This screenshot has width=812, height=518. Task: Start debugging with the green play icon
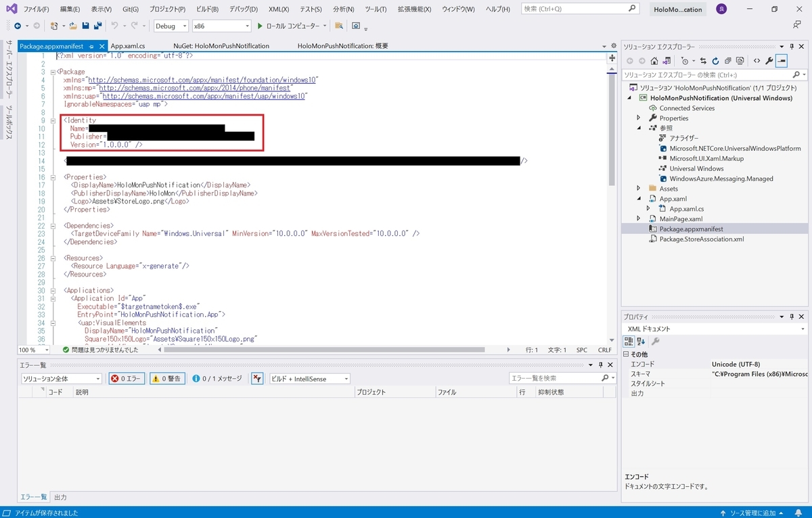(259, 26)
